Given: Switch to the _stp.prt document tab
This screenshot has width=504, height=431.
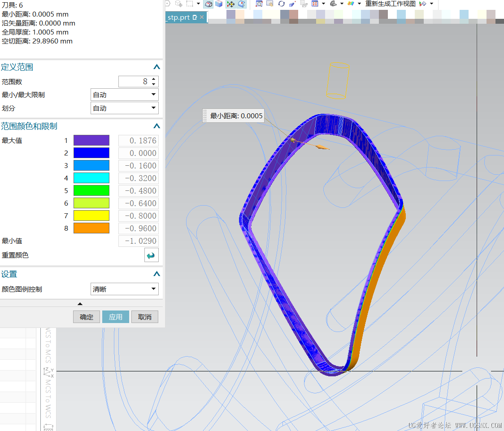Looking at the screenshot, I should click(x=178, y=17).
